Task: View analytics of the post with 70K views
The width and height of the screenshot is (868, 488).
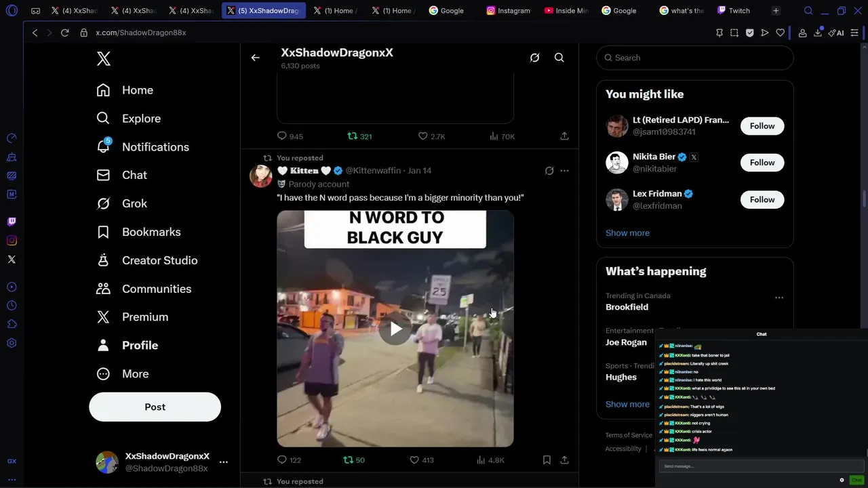Action: (x=502, y=136)
